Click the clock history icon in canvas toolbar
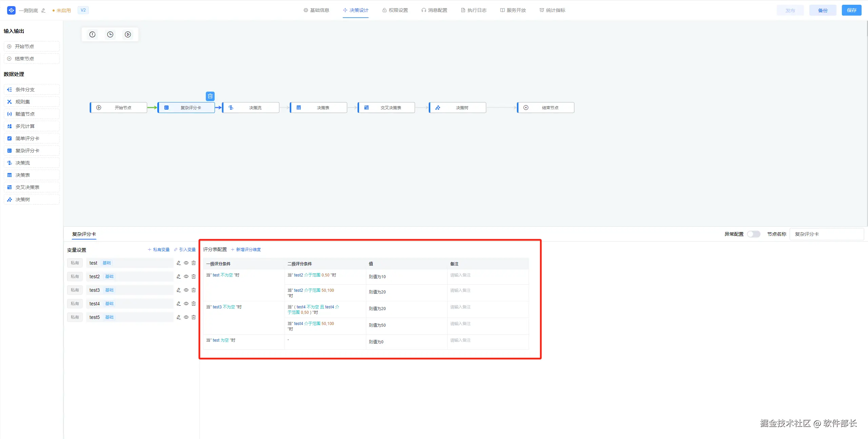The width and height of the screenshot is (868, 439). pyautogui.click(x=110, y=35)
